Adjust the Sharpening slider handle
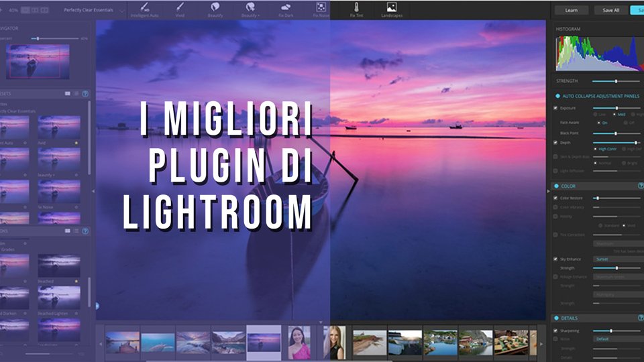Image resolution: width=644 pixels, height=362 pixels. tap(611, 330)
